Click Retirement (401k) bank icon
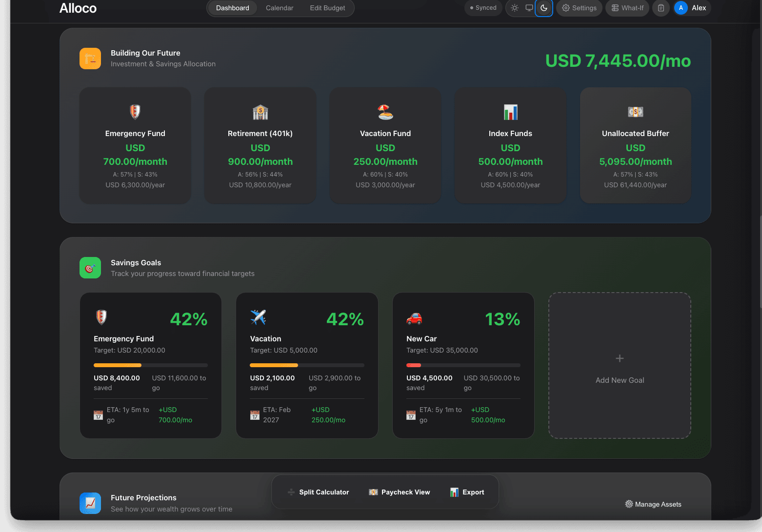762x532 pixels. pos(261,112)
